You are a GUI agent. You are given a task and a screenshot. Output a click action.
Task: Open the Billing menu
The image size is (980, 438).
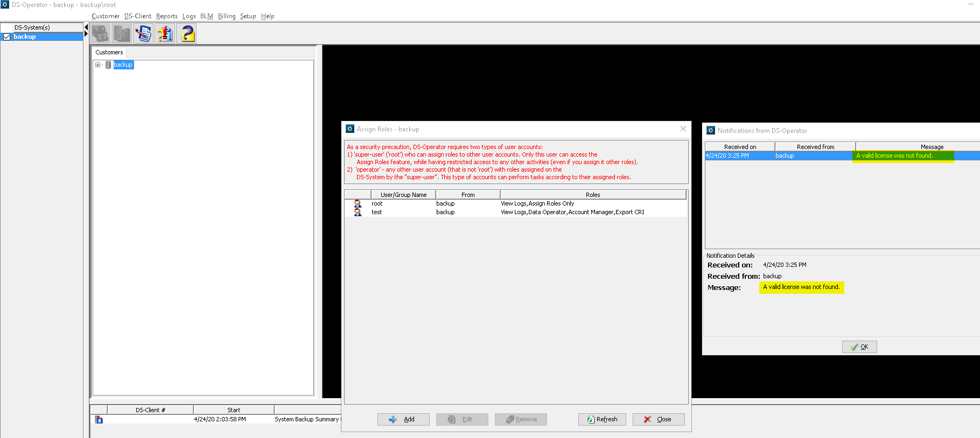point(227,16)
